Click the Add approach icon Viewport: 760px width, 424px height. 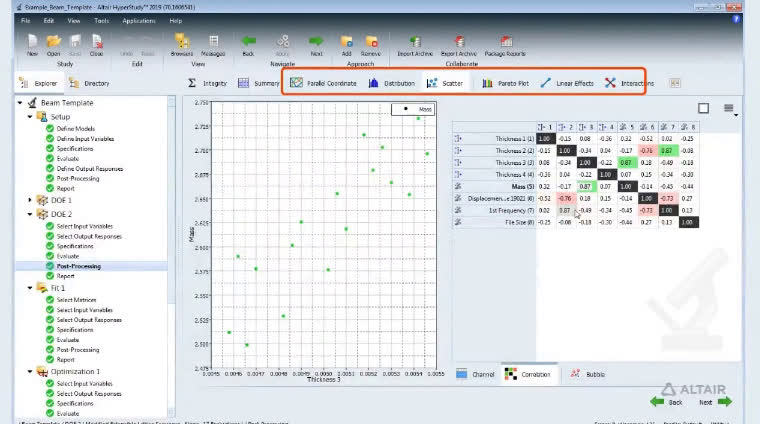pos(346,42)
